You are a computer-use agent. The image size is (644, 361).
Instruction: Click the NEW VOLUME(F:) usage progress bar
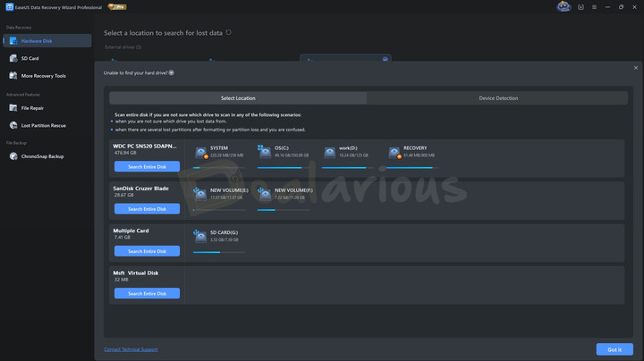tap(284, 210)
